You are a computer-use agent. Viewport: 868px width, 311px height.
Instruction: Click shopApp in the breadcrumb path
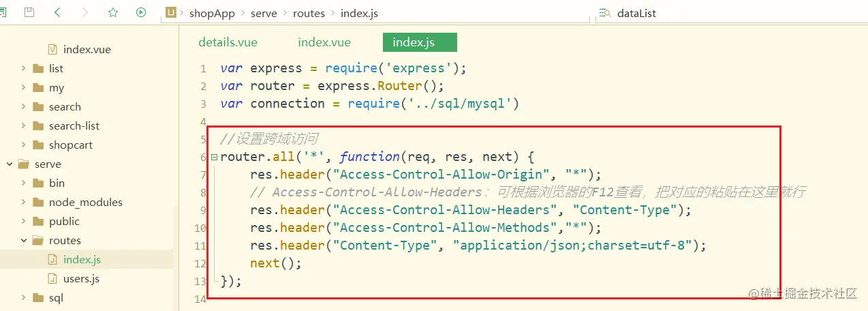211,13
